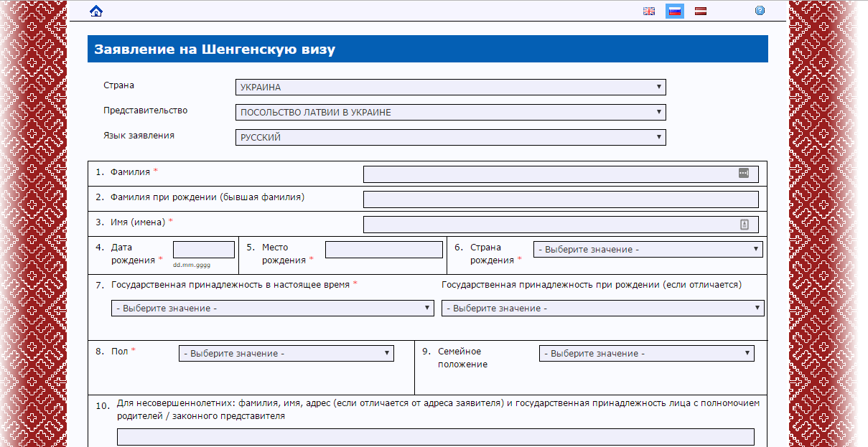Screen dimensions: 868x447
Task: Open the Язык заявления dropdown
Action: [450, 138]
